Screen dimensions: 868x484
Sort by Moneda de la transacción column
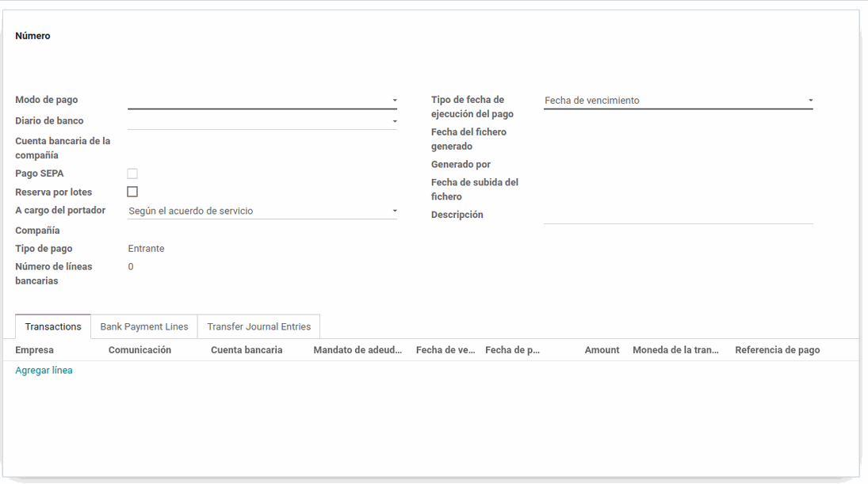pyautogui.click(x=675, y=350)
